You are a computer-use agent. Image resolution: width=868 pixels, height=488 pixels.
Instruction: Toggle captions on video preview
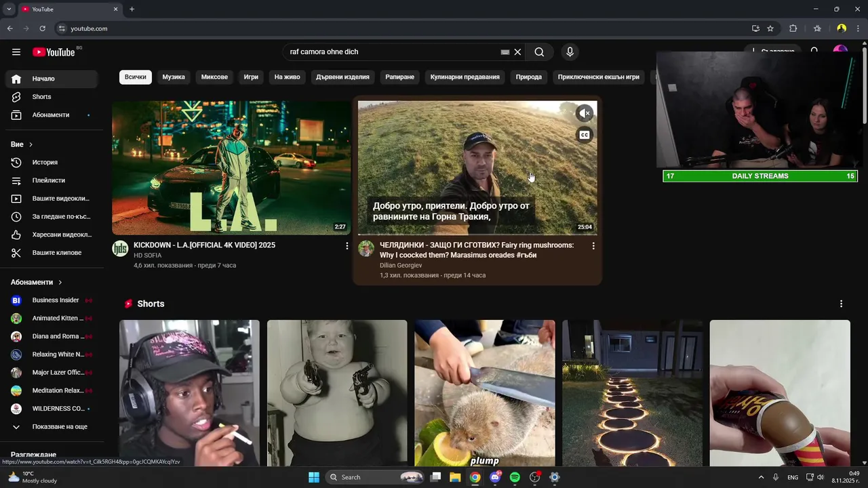(x=585, y=135)
